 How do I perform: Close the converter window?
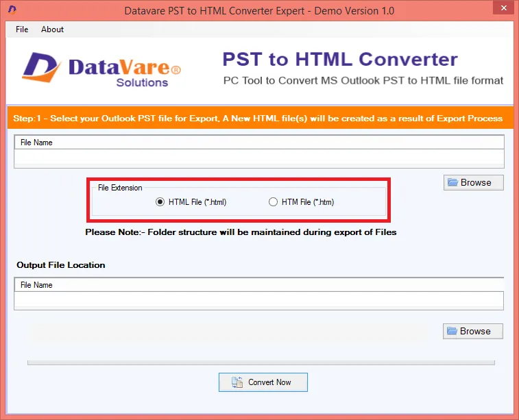click(x=504, y=8)
